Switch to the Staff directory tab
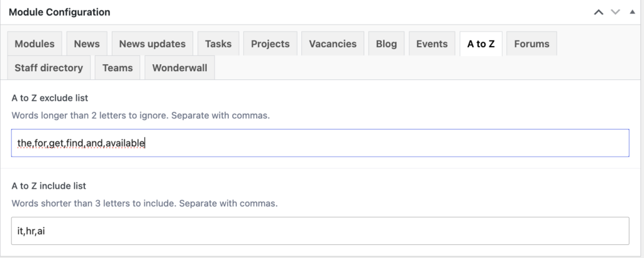 pyautogui.click(x=49, y=68)
